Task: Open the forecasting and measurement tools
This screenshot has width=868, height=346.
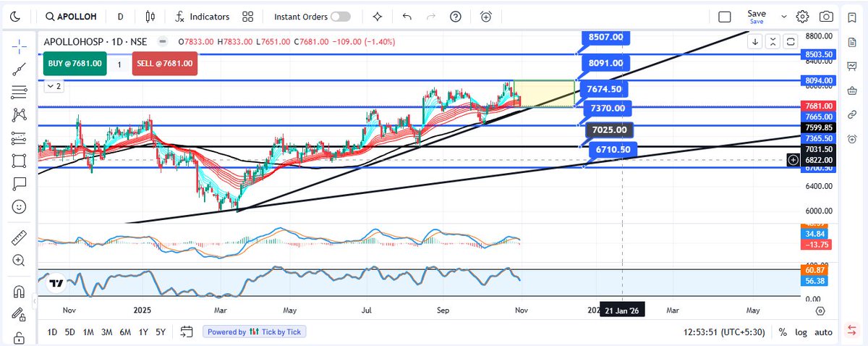Action: [x=20, y=138]
